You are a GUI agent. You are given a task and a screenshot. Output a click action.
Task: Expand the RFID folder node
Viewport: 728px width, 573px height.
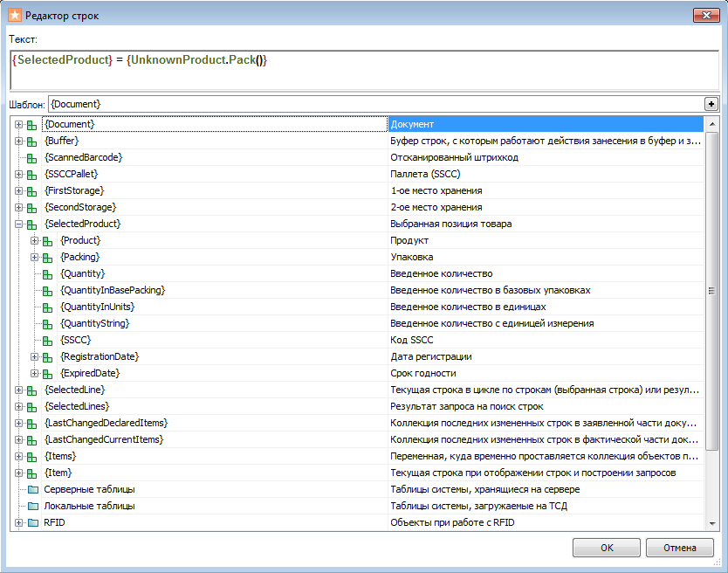tap(18, 523)
